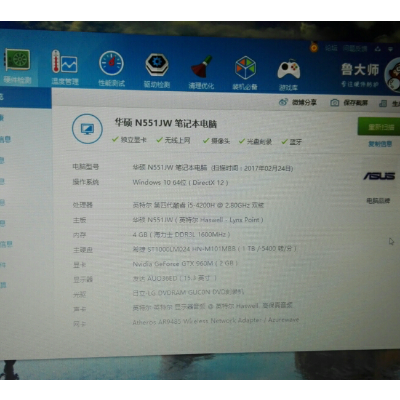Select the 4 GB DDR3L 1600MHz memory value
This screenshot has height=400, width=400.
coord(181,235)
